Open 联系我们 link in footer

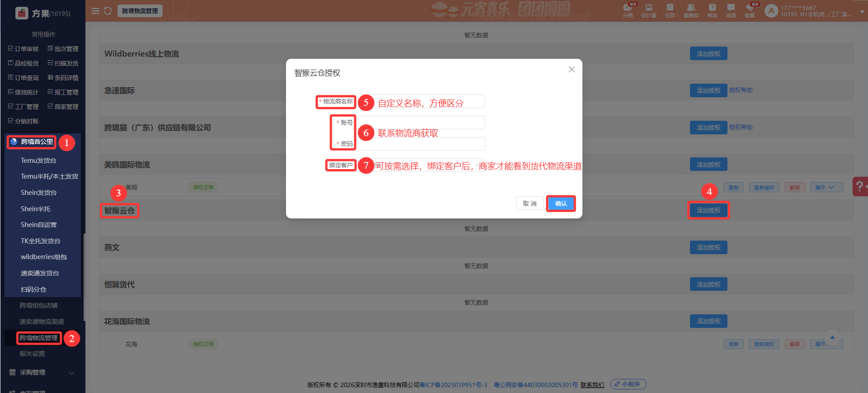tap(592, 385)
